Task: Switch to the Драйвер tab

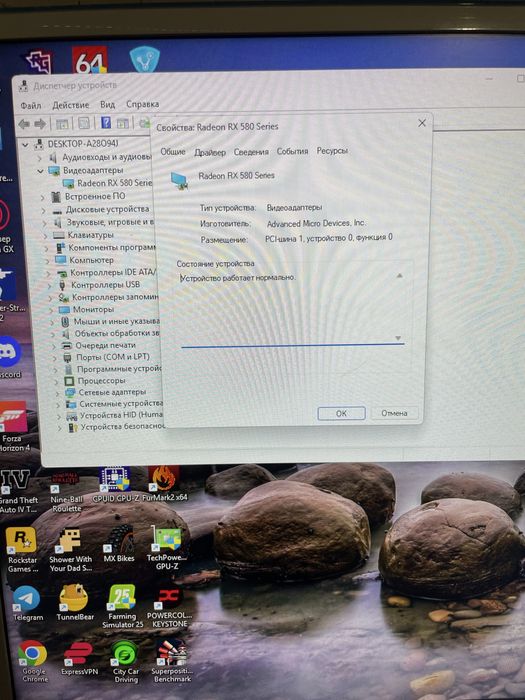Action: click(x=210, y=152)
